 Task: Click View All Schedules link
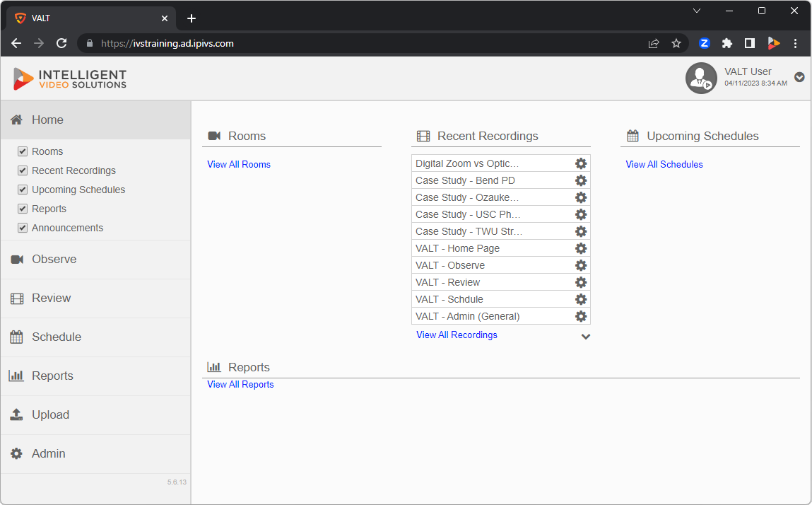[664, 164]
